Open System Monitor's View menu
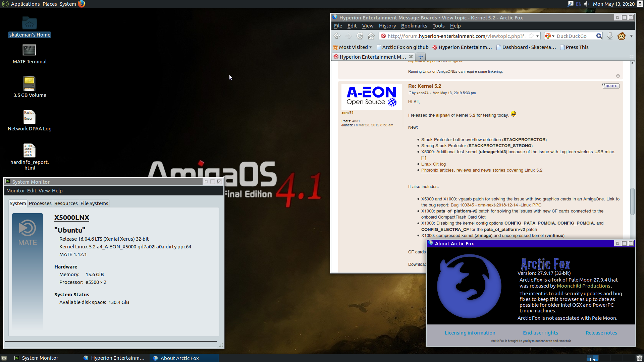 point(44,191)
